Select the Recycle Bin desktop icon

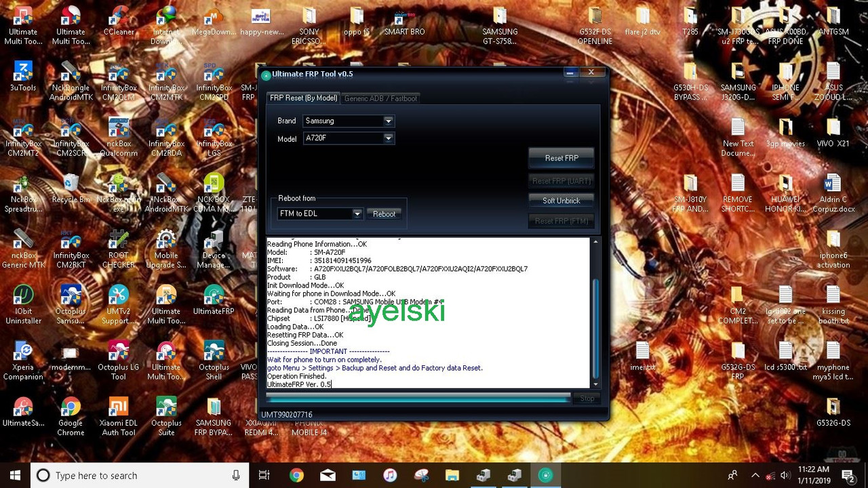71,188
